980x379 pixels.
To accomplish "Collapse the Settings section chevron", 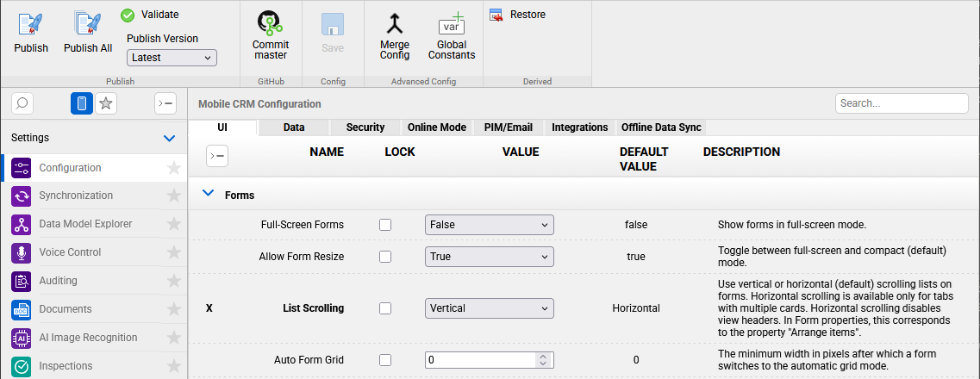I will pos(169,138).
